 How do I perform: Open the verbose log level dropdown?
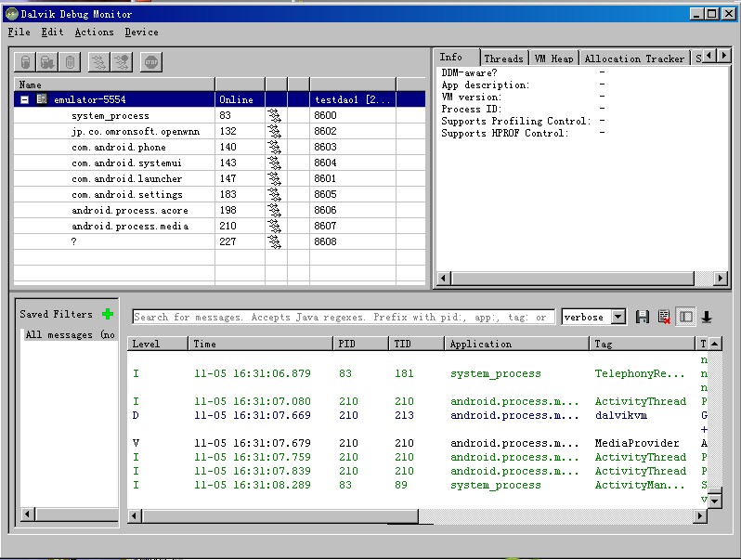point(618,317)
